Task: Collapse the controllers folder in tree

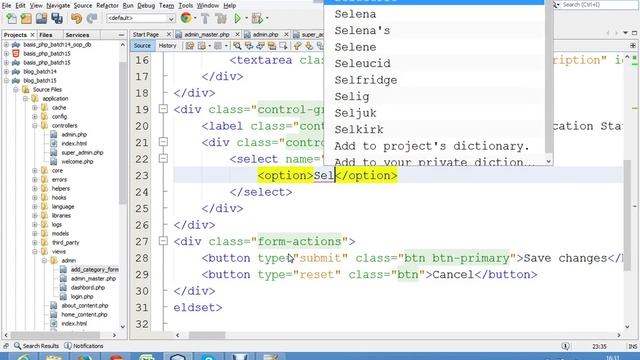Action: click(35, 126)
